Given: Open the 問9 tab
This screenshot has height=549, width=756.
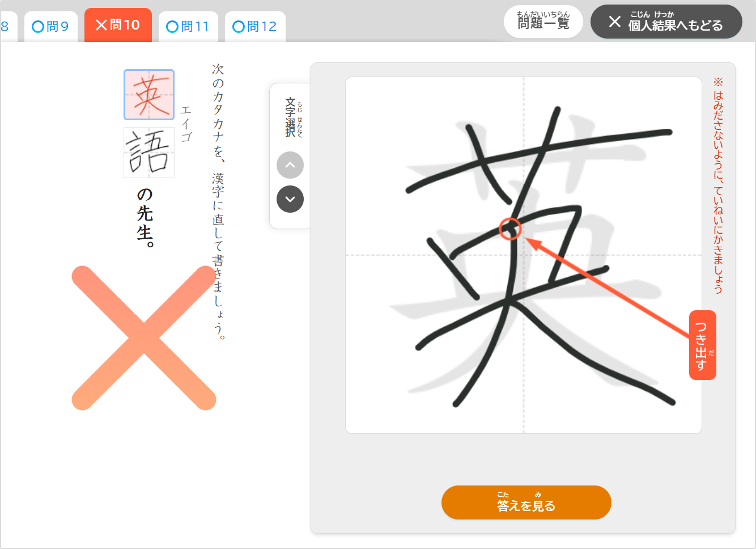Looking at the screenshot, I should 51,27.
